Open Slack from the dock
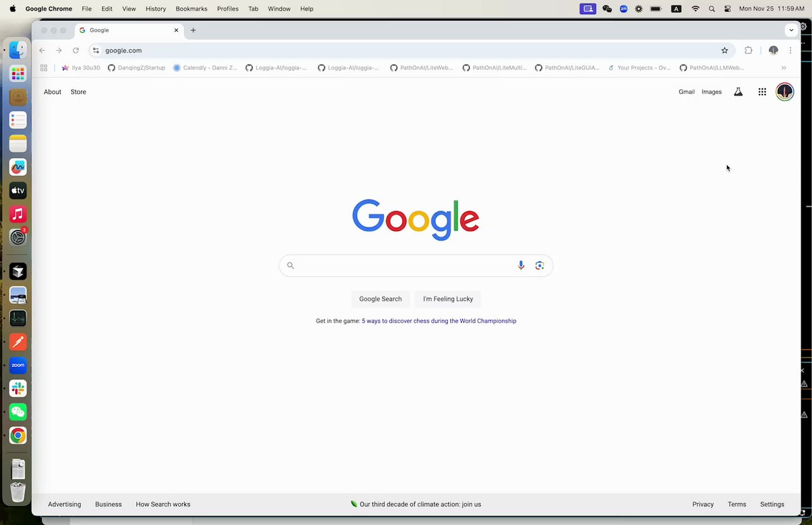Image resolution: width=812 pixels, height=525 pixels. coord(18,389)
